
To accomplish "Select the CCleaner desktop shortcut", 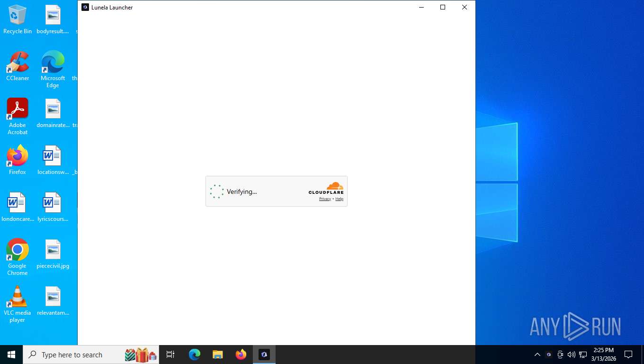I will pyautogui.click(x=18, y=66).
